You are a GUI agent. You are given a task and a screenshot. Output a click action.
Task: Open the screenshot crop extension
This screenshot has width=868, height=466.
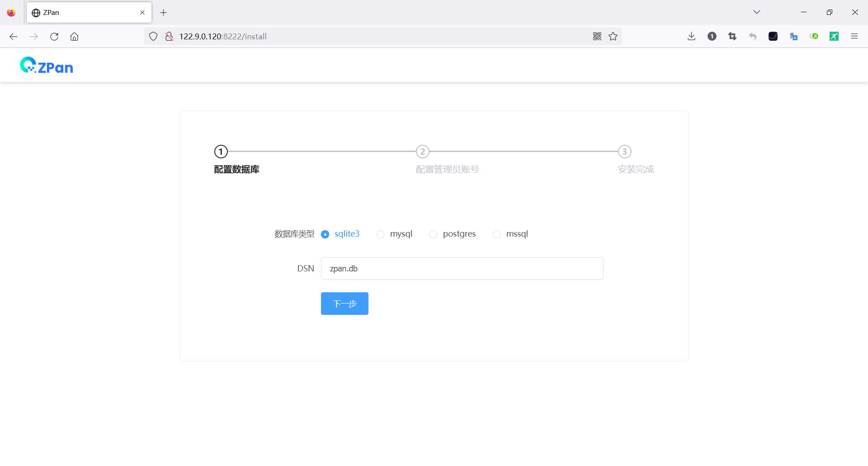pyautogui.click(x=732, y=36)
